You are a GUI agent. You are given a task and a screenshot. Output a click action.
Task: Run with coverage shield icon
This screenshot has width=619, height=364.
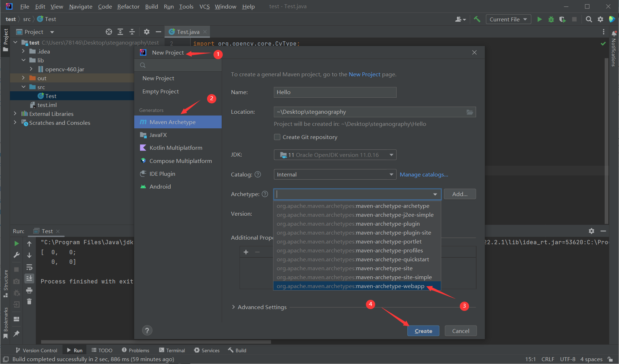[563, 19]
